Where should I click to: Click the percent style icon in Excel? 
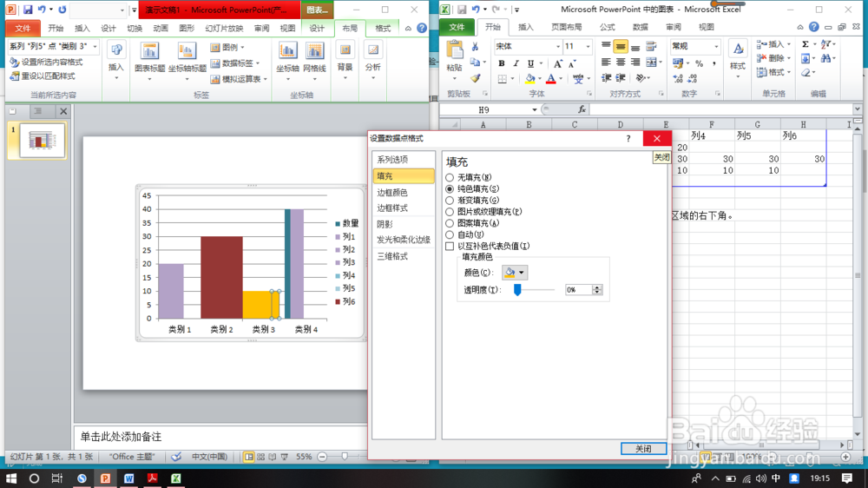[699, 63]
